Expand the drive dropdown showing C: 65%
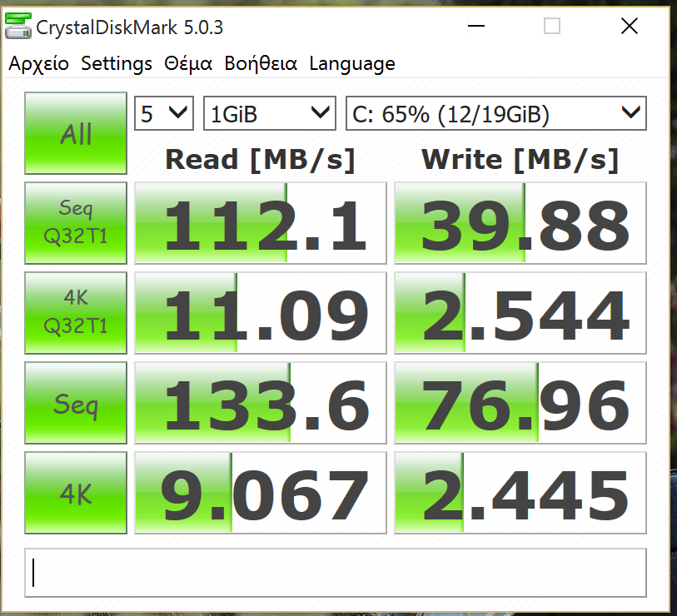 (x=496, y=113)
